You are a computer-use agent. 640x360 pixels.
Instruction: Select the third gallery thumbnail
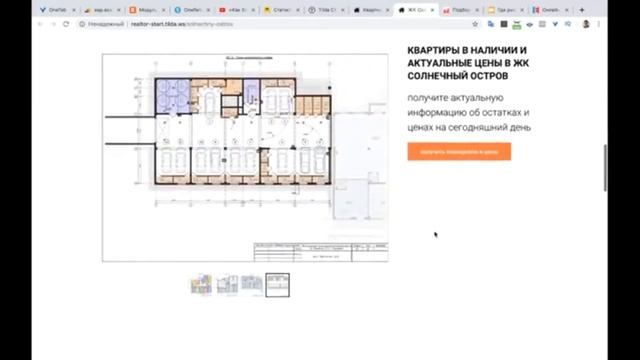(252, 284)
